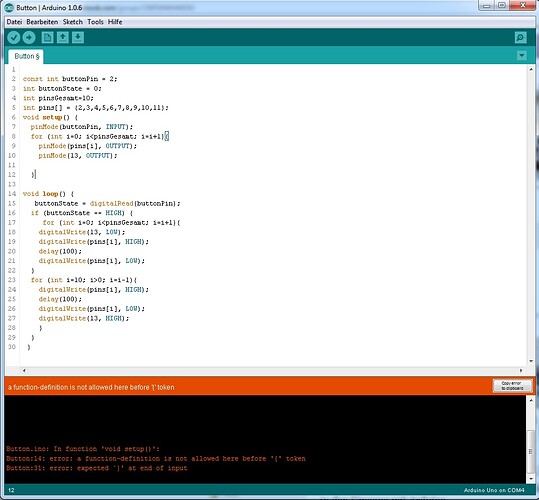Maximize the Arduino window
The image size is (539, 500).
point(502,5)
